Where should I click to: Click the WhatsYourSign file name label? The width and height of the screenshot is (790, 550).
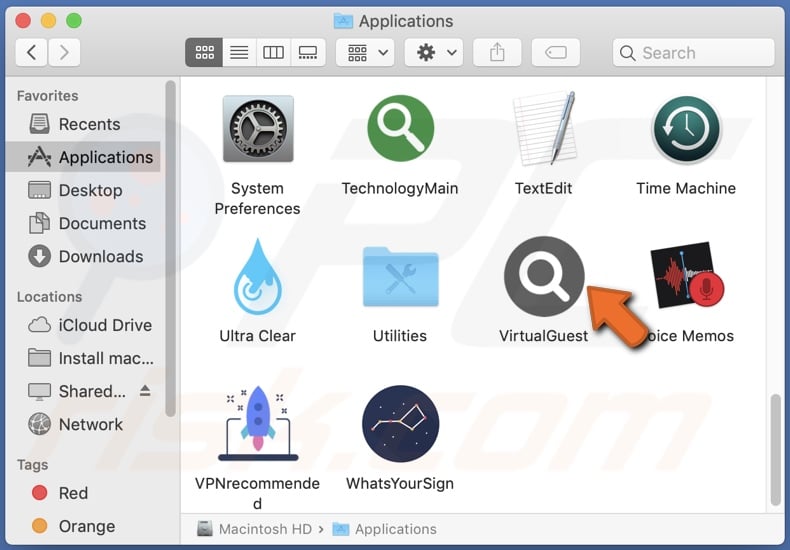coord(400,484)
